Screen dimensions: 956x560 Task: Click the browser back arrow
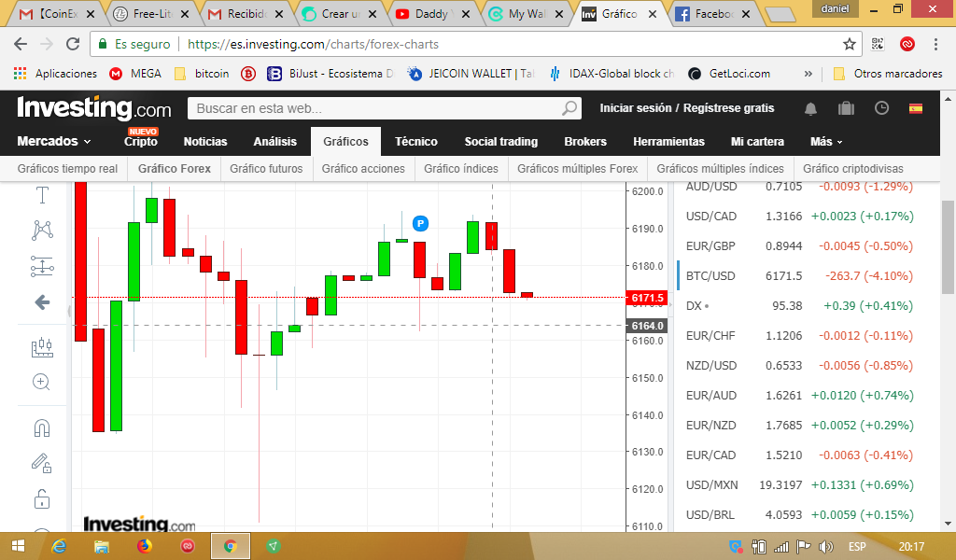click(x=21, y=44)
